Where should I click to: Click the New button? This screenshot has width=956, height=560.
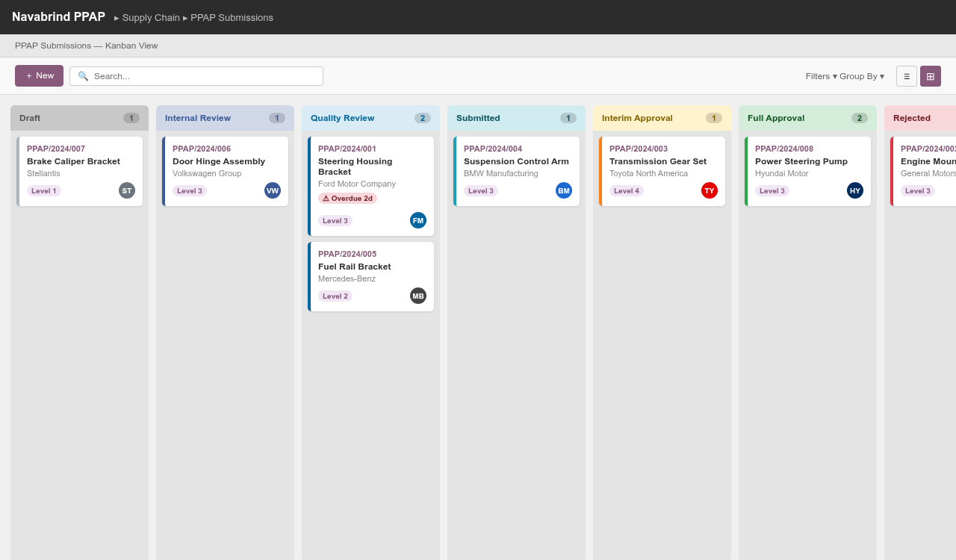[x=39, y=75]
